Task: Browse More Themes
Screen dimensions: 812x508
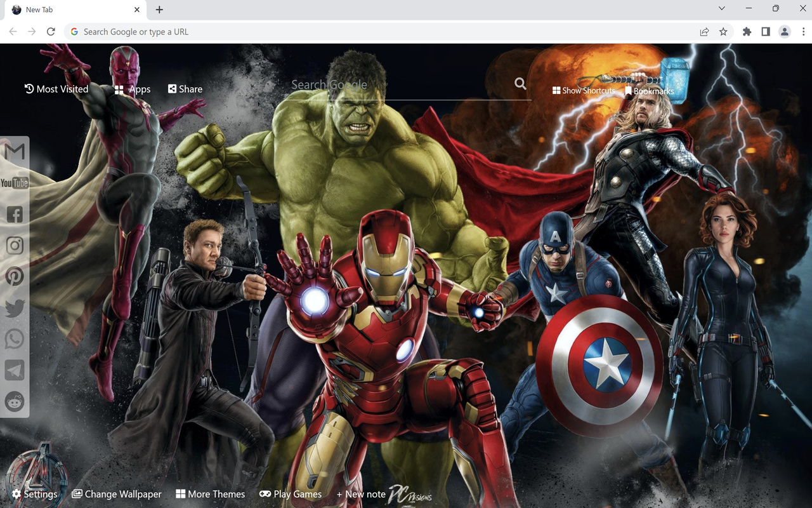Action: click(x=211, y=494)
